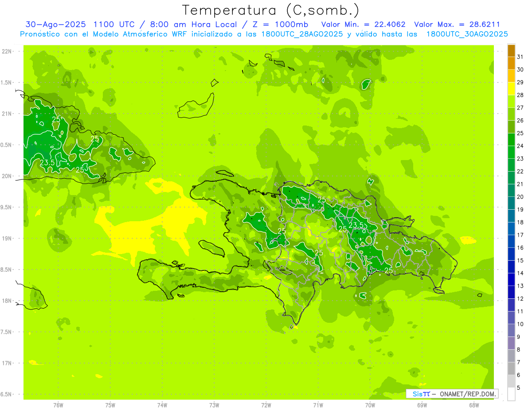
Task: Pick the purple colorbar swatch between 9 and 10
Action: pyautogui.click(x=511, y=331)
